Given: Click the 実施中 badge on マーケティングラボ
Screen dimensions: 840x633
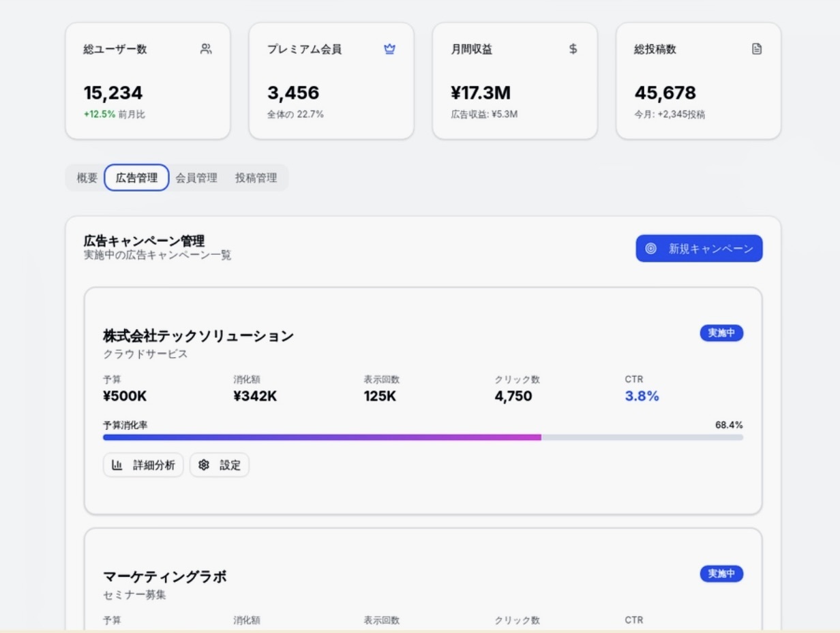Looking at the screenshot, I should pos(721,574).
